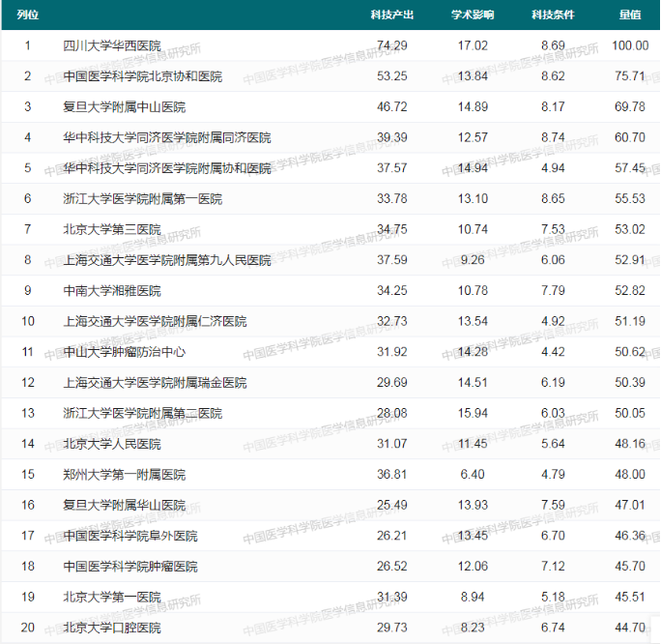Click academic impact value 6.40
661x644 pixels.
click(473, 475)
